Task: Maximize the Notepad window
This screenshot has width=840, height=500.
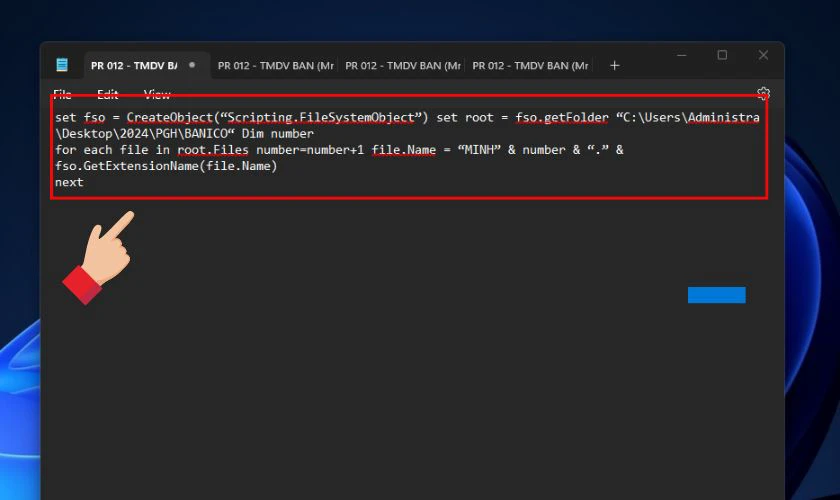Action: 722,55
